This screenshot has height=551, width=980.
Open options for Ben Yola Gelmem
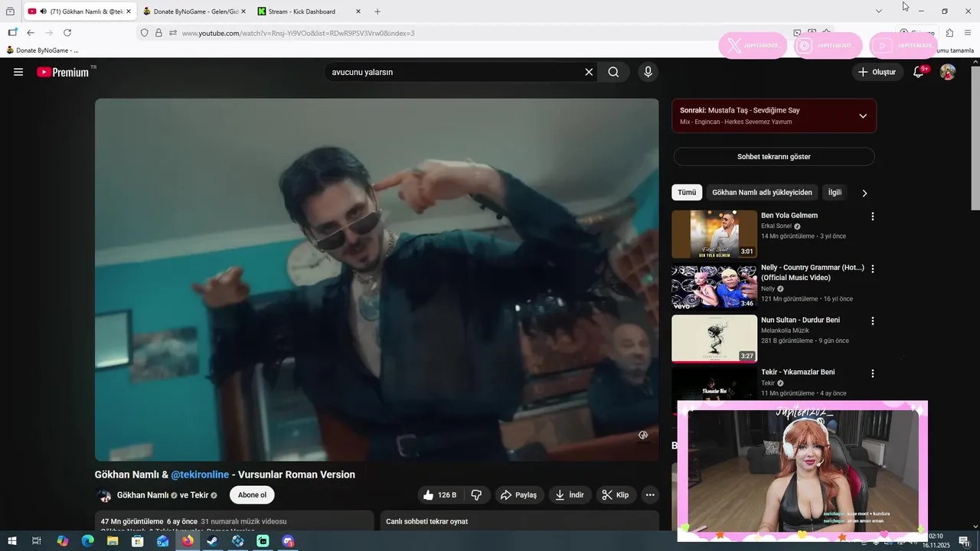872,217
